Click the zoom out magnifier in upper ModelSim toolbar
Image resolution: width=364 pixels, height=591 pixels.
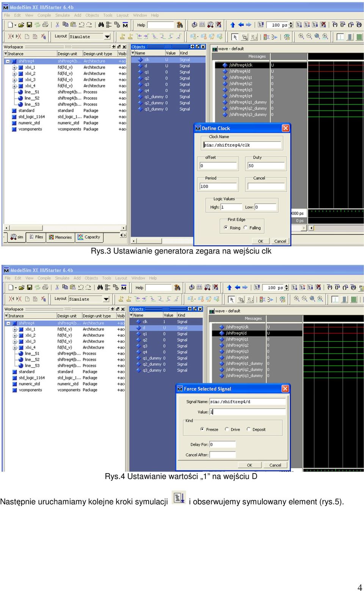click(309, 37)
